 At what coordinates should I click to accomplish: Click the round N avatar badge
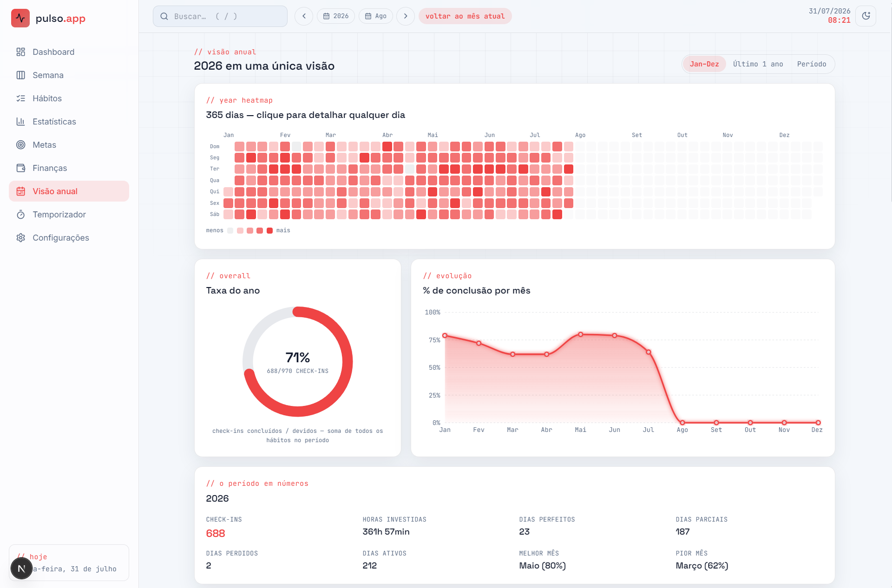click(x=21, y=568)
